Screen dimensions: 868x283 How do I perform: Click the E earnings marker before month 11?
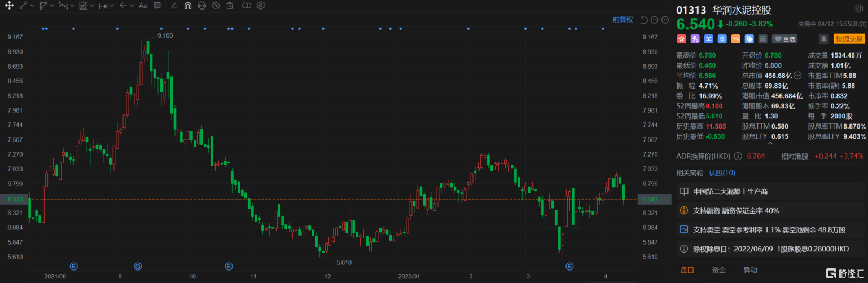tap(229, 266)
